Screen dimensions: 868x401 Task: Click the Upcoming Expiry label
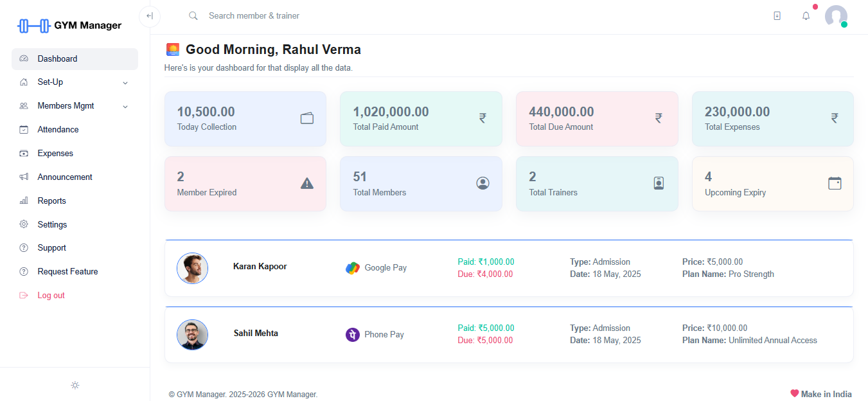(x=736, y=192)
